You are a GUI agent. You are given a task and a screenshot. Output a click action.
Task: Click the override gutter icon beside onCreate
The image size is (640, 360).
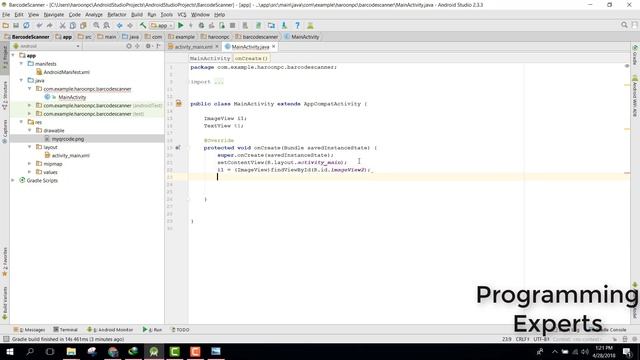[178, 148]
